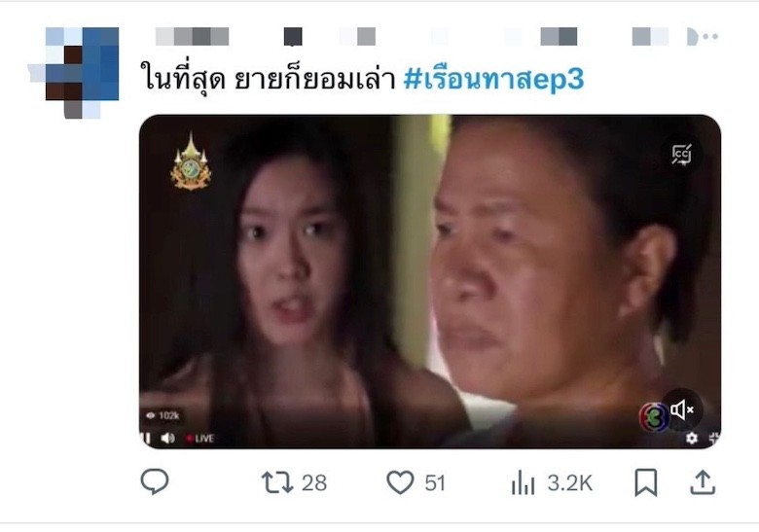Image resolution: width=759 pixels, height=532 pixels.
Task: Pause the stream with the pause button
Action: pos(145,439)
